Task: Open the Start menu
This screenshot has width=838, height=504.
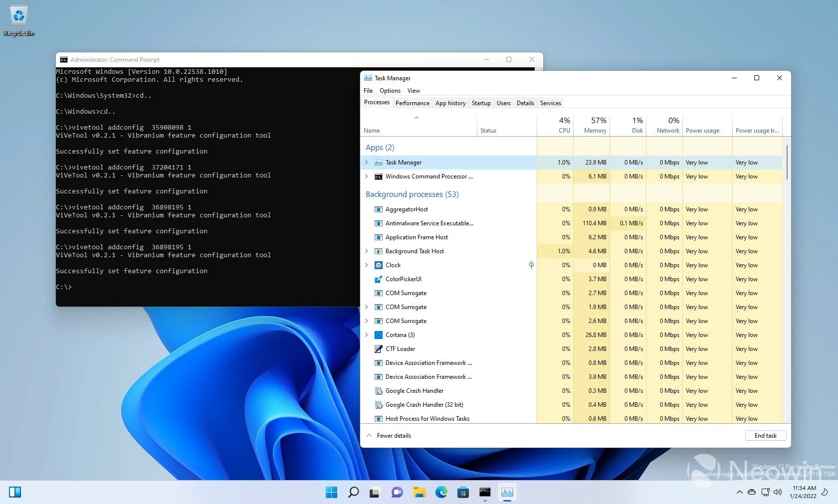Action: pos(331,492)
